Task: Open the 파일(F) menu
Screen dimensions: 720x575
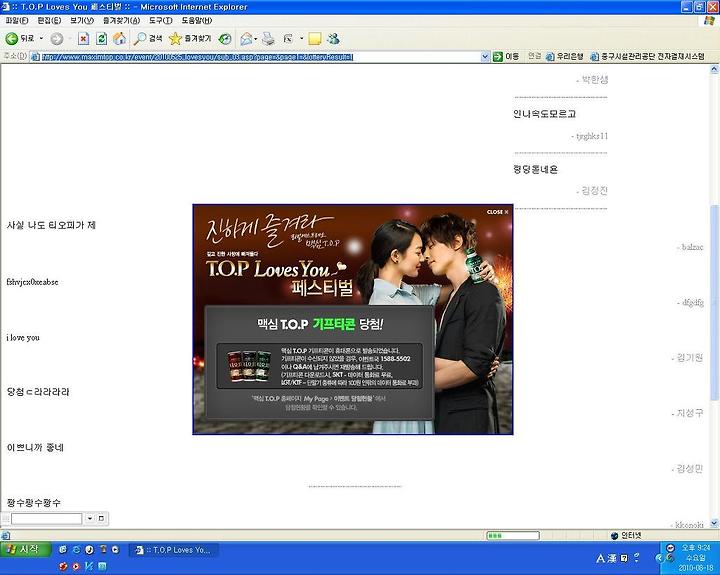Action: (17, 21)
